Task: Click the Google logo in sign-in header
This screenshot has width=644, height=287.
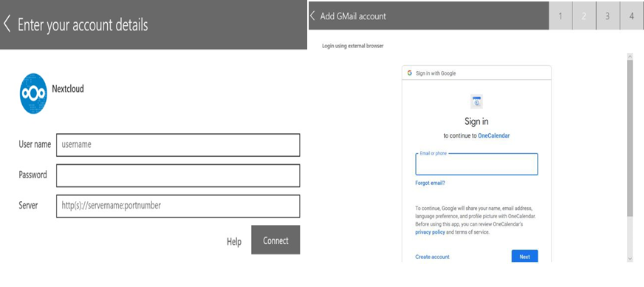Action: pos(409,72)
